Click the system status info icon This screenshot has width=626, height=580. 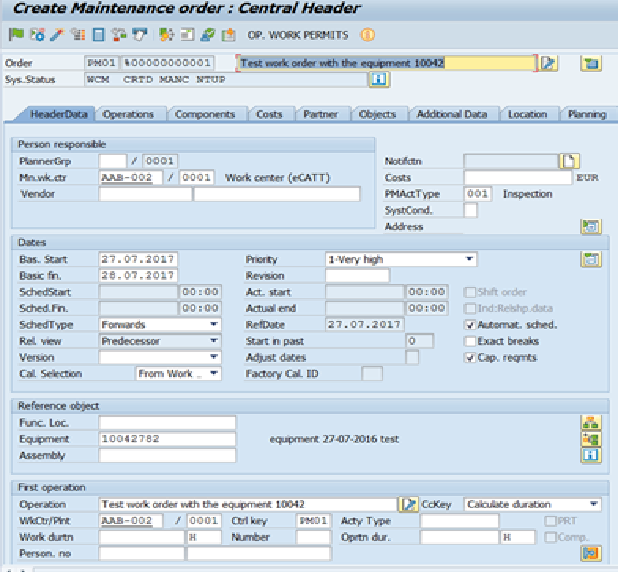tap(378, 79)
